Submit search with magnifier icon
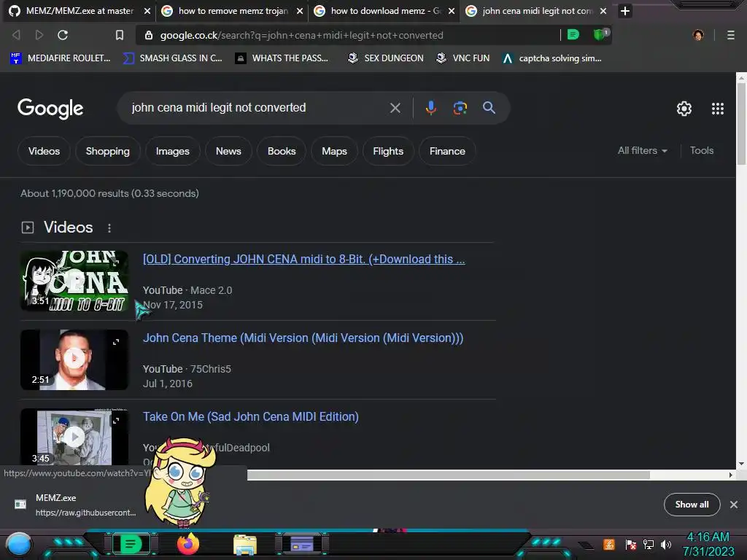This screenshot has height=560, width=747. coord(489,108)
